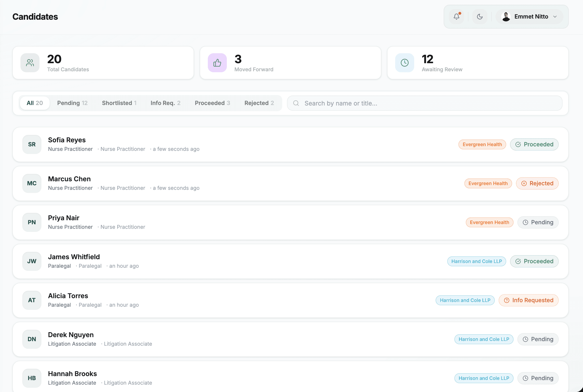The height and width of the screenshot is (392, 583).
Task: Click the Total Candidates people icon
Action: (30, 63)
